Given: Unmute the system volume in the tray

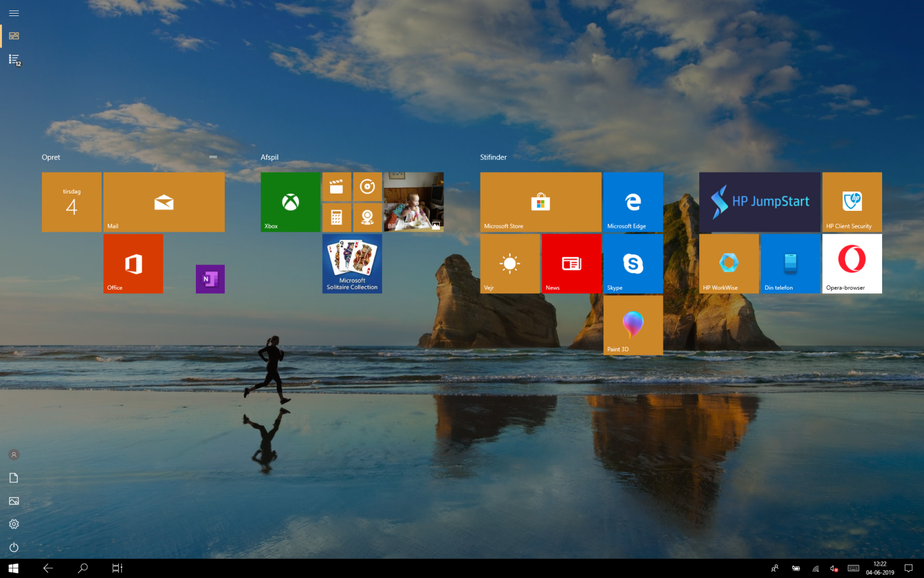Looking at the screenshot, I should tap(833, 568).
